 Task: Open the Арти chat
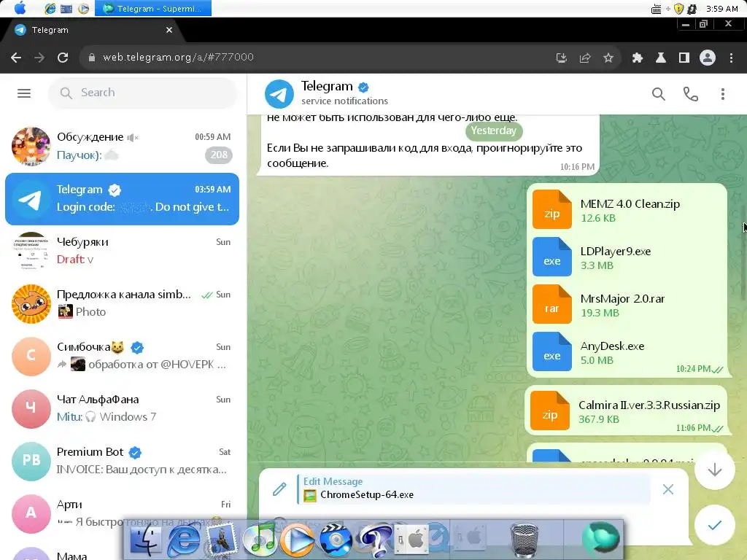coord(122,513)
